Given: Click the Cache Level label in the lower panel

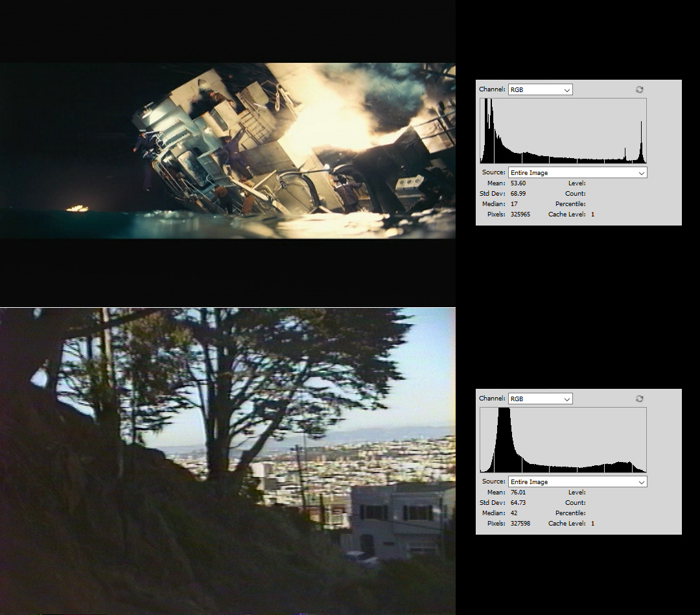Looking at the screenshot, I should coord(567,524).
